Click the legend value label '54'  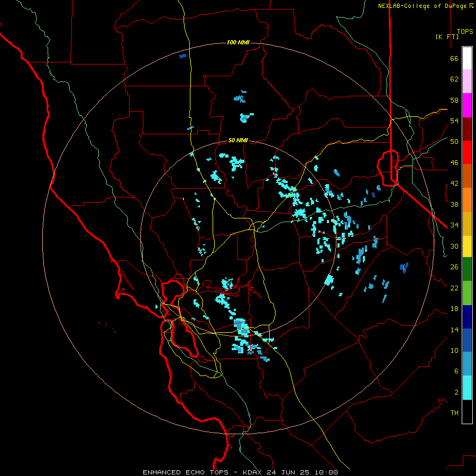(454, 121)
